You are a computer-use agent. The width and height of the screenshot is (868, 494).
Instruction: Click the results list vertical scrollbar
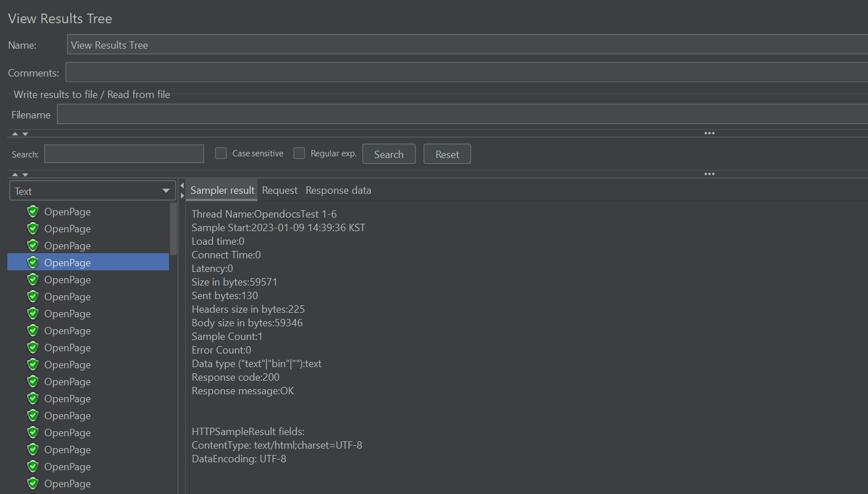pos(173,229)
